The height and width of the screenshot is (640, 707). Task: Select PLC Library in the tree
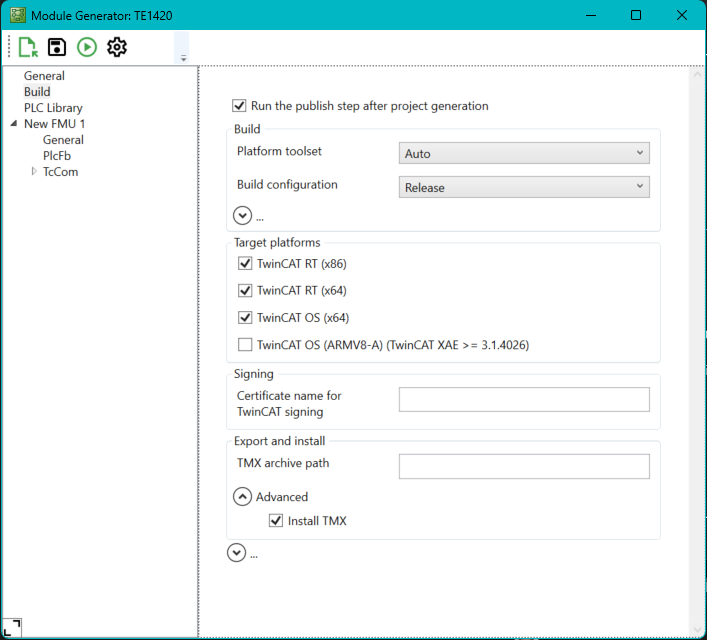pyautogui.click(x=53, y=108)
